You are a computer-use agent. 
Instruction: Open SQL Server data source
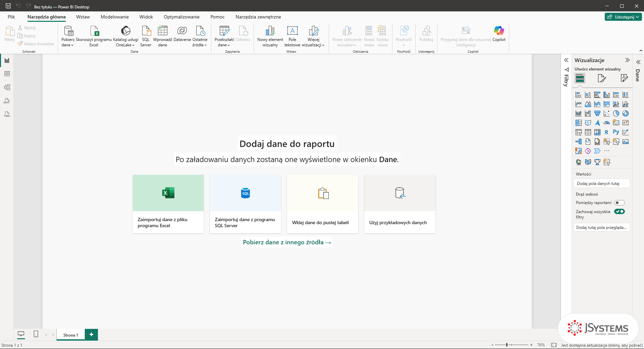pyautogui.click(x=146, y=36)
